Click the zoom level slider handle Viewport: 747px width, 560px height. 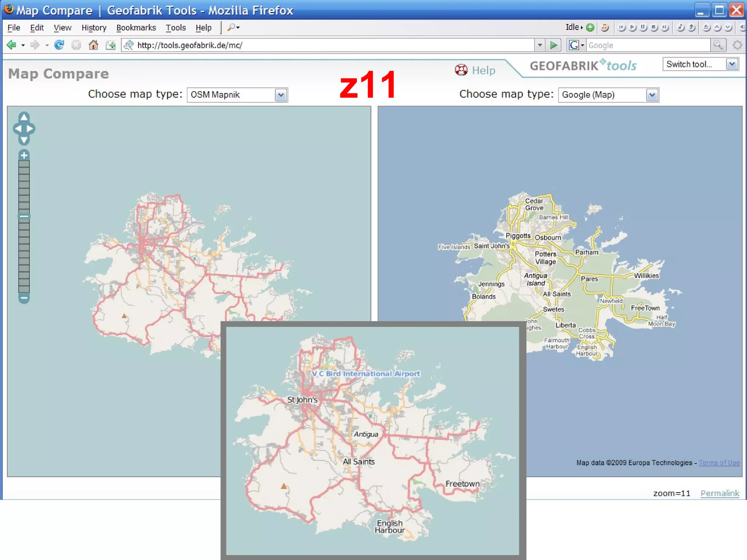click(24, 217)
